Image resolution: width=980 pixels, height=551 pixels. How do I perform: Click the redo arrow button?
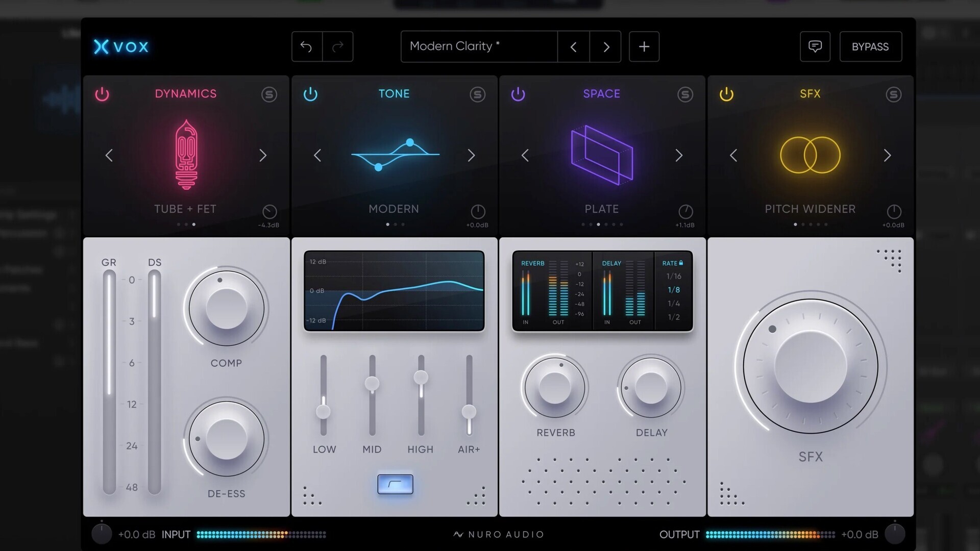click(338, 46)
